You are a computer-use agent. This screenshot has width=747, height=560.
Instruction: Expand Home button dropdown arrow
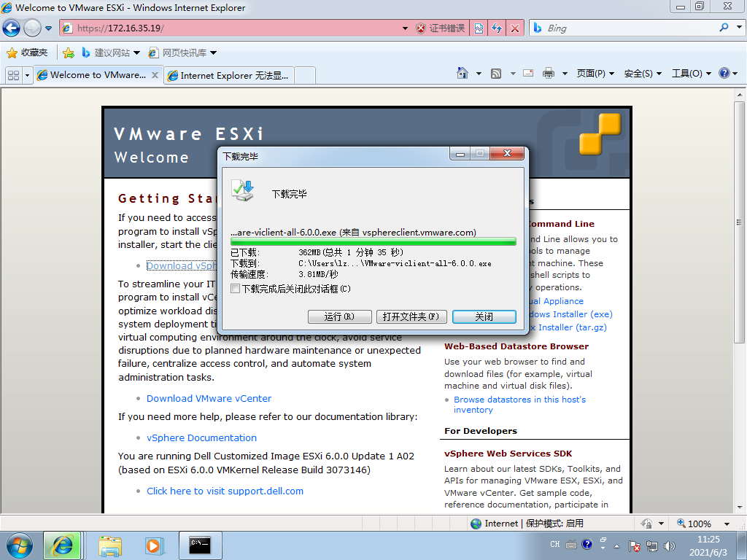[479, 74]
